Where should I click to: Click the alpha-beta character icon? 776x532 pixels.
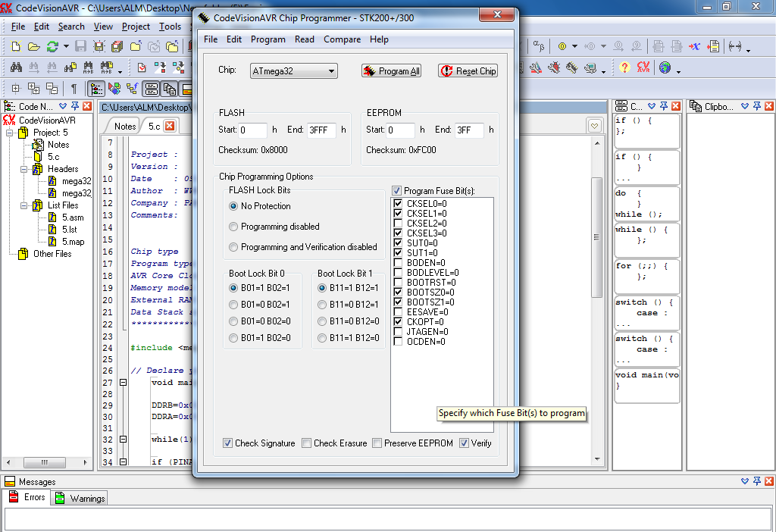pyautogui.click(x=539, y=46)
